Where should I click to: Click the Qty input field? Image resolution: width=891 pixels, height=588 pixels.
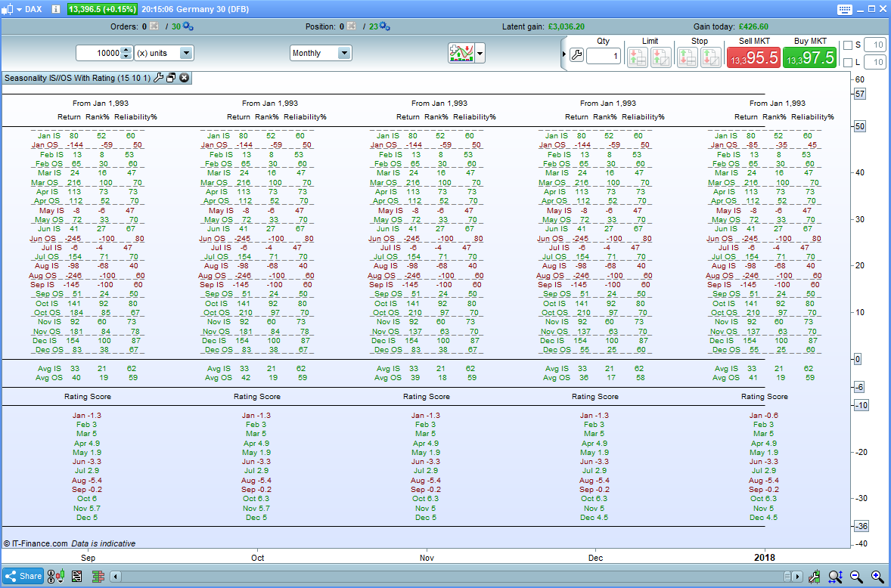pyautogui.click(x=604, y=56)
